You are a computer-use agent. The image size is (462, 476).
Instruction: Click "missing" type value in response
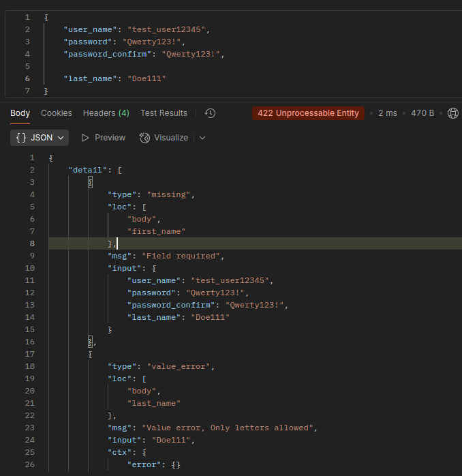click(169, 194)
